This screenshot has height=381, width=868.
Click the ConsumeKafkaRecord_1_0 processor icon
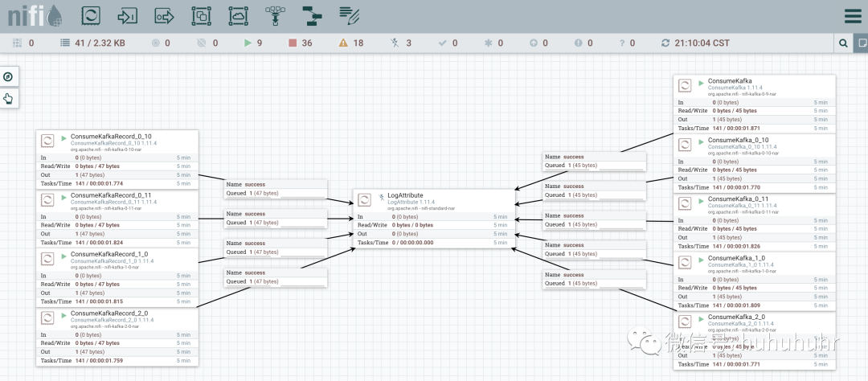[47, 259]
